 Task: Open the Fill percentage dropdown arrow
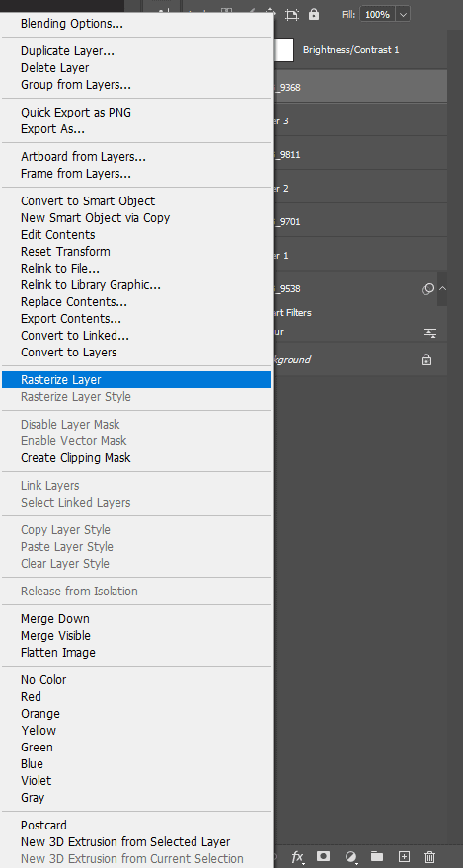(403, 15)
